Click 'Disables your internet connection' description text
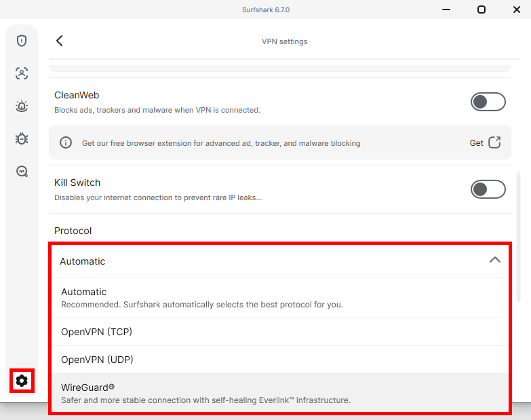The width and height of the screenshot is (531, 420). (158, 197)
